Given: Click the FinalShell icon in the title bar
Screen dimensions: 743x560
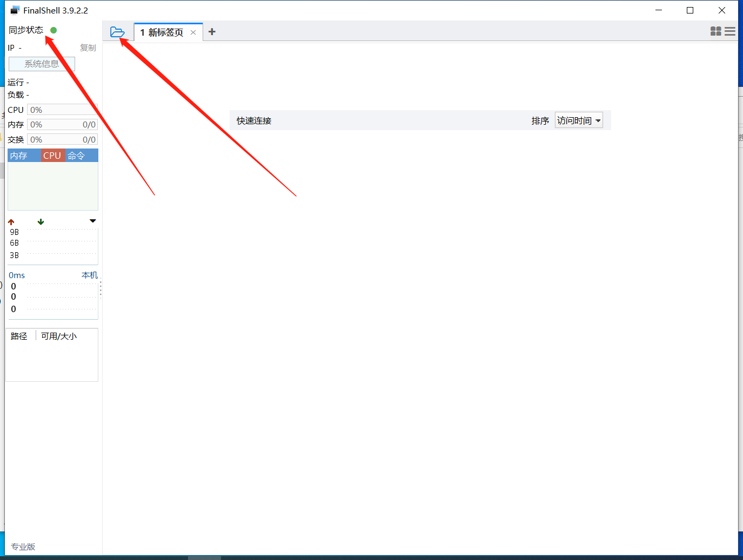Looking at the screenshot, I should (15, 9).
